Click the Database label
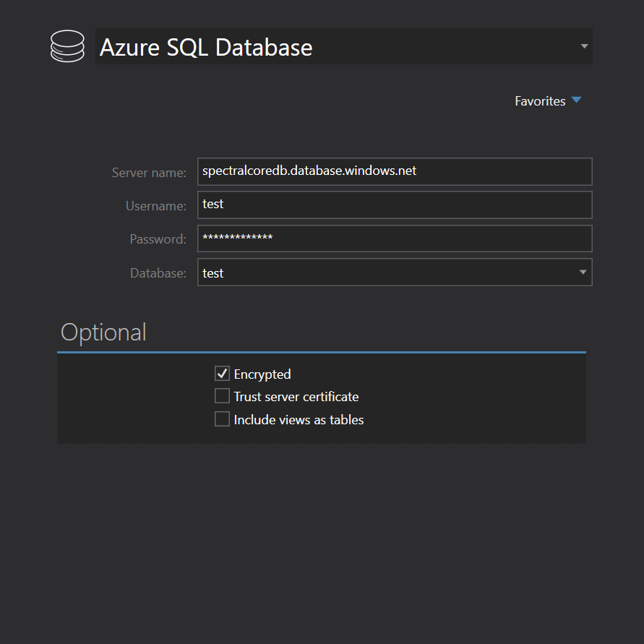Screen dimensions: 644x644 pos(158,273)
